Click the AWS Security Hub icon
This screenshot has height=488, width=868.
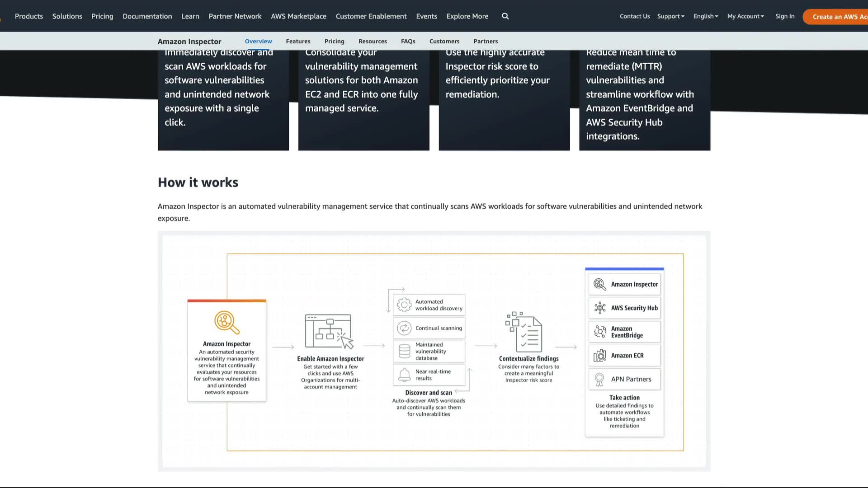[600, 308]
